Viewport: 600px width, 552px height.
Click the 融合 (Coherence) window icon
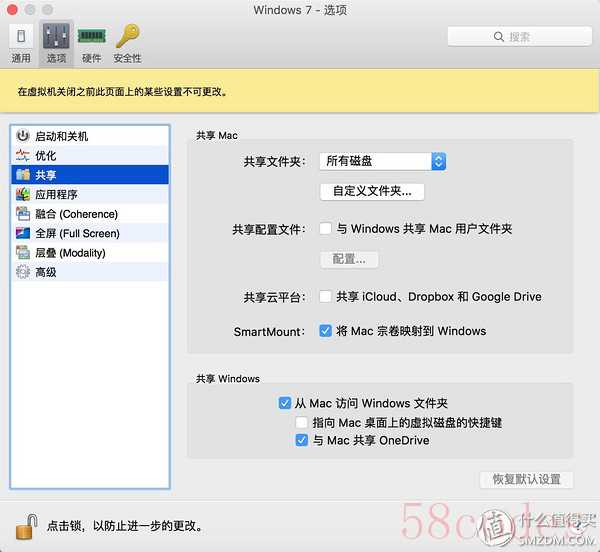click(23, 214)
